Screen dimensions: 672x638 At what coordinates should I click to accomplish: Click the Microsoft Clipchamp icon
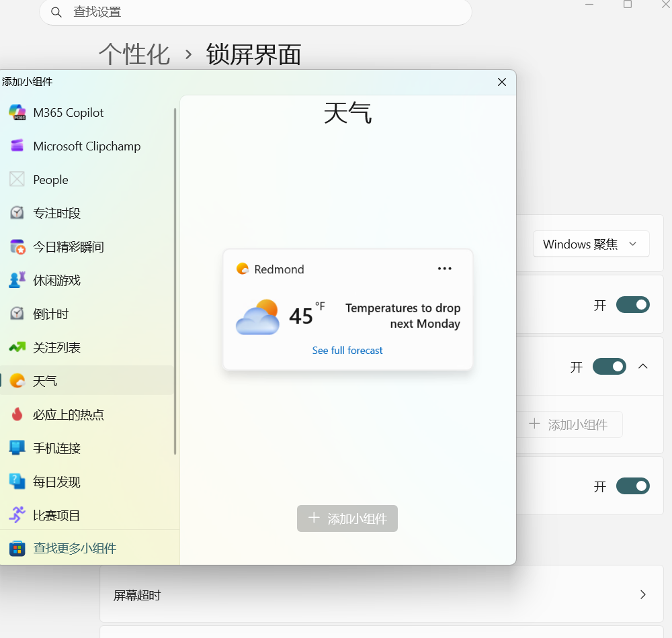coord(17,146)
